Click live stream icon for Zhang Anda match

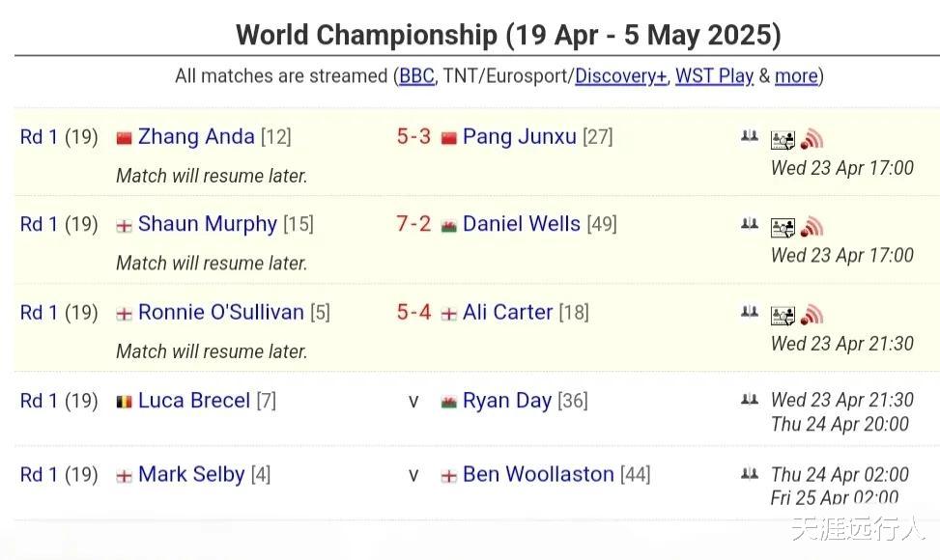pos(812,140)
